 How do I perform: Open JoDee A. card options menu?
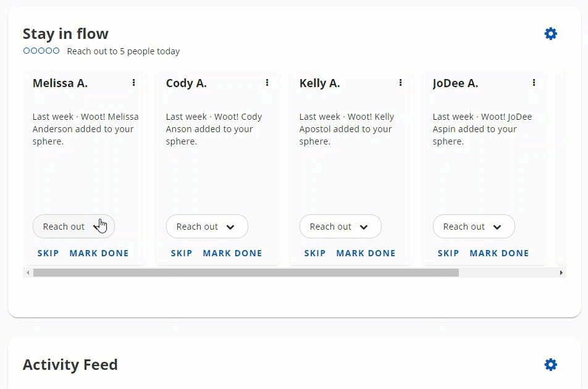(x=534, y=83)
